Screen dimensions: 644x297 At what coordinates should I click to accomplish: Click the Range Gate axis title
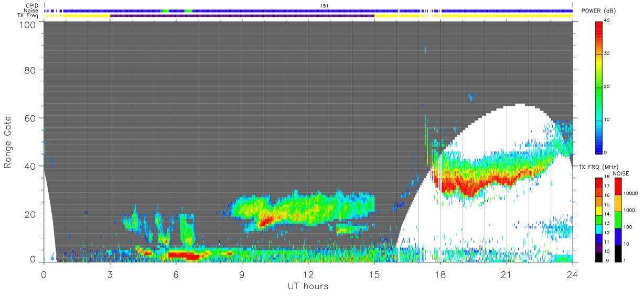coord(8,142)
